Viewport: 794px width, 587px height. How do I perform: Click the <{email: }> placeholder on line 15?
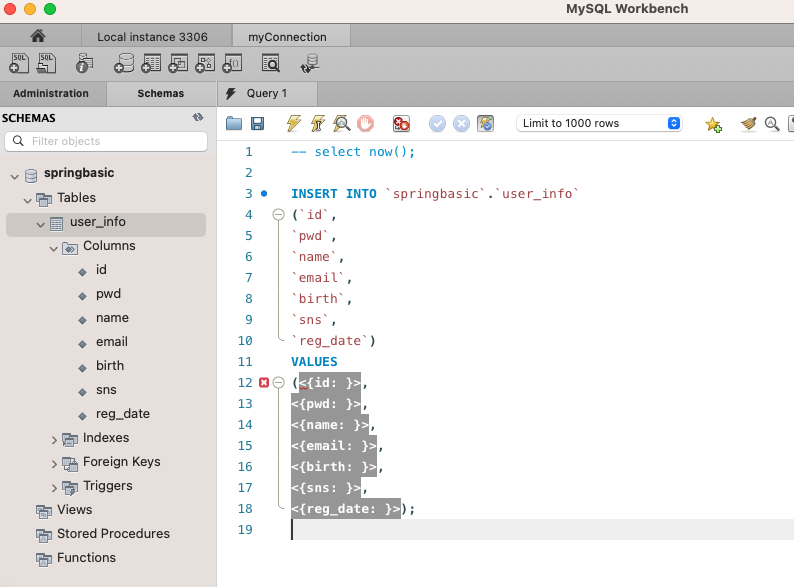click(x=334, y=446)
